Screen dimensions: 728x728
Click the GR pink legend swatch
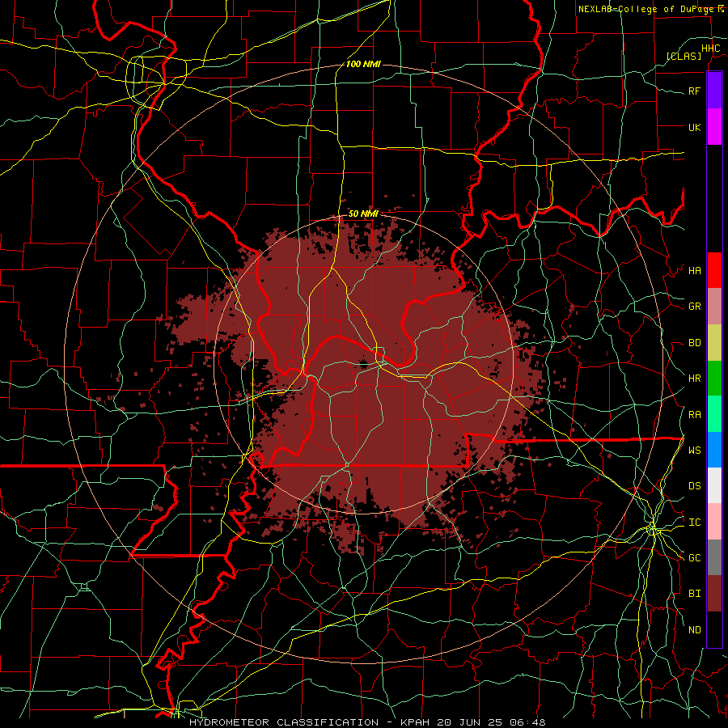pos(714,307)
